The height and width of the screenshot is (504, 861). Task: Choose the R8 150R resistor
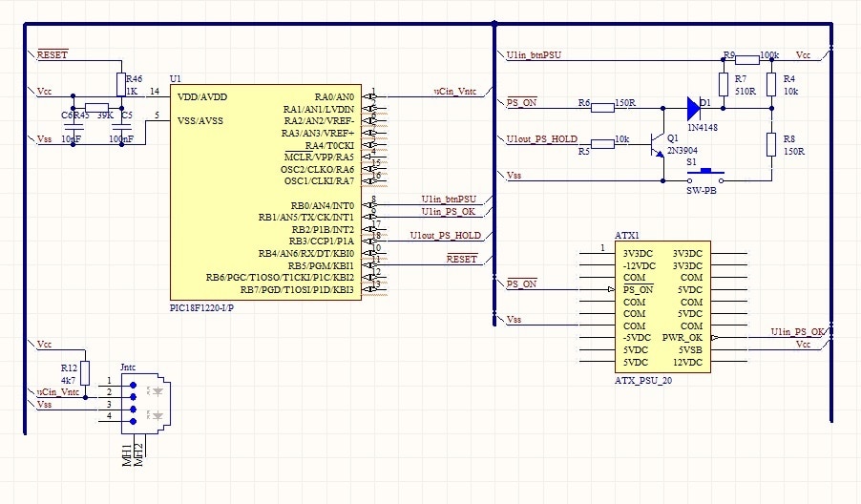(770, 145)
